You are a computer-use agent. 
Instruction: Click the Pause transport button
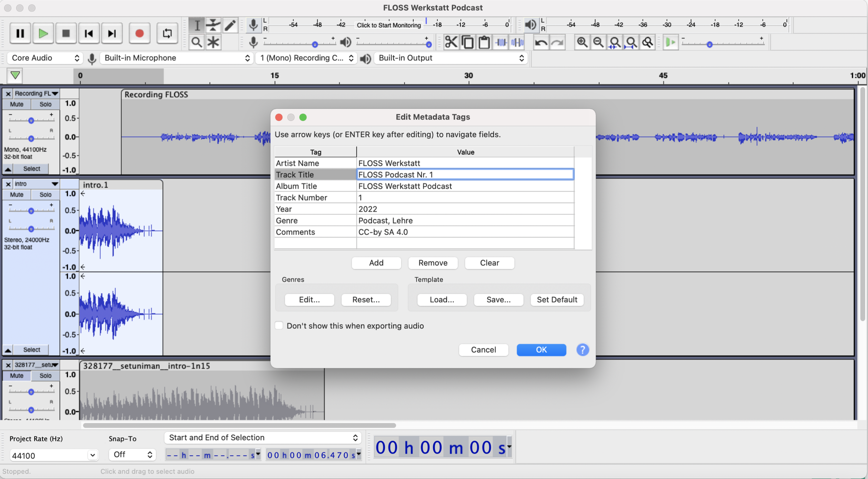pos(20,34)
